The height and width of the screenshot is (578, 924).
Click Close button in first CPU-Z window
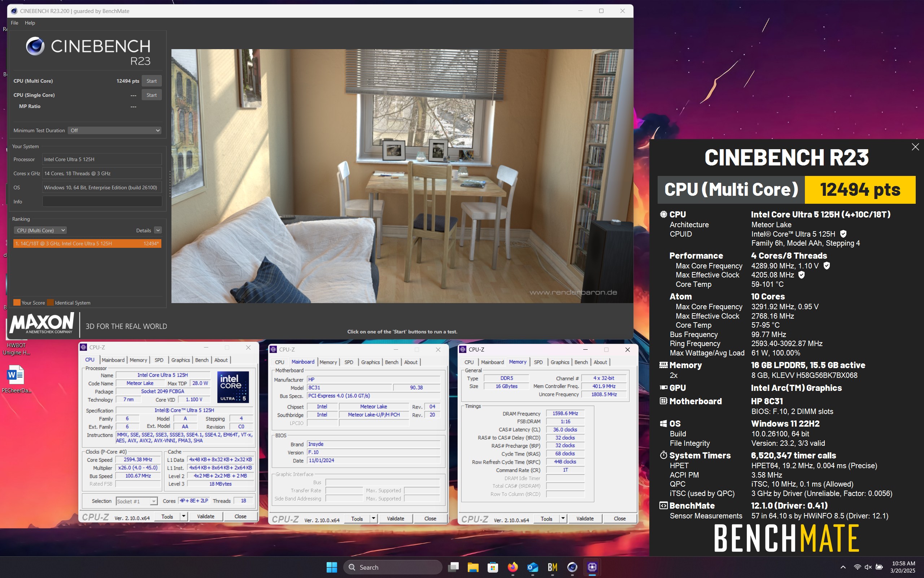pyautogui.click(x=240, y=517)
